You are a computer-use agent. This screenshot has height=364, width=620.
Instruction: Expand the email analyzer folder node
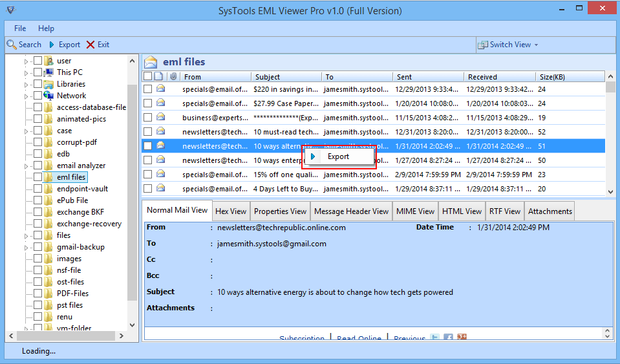point(26,166)
